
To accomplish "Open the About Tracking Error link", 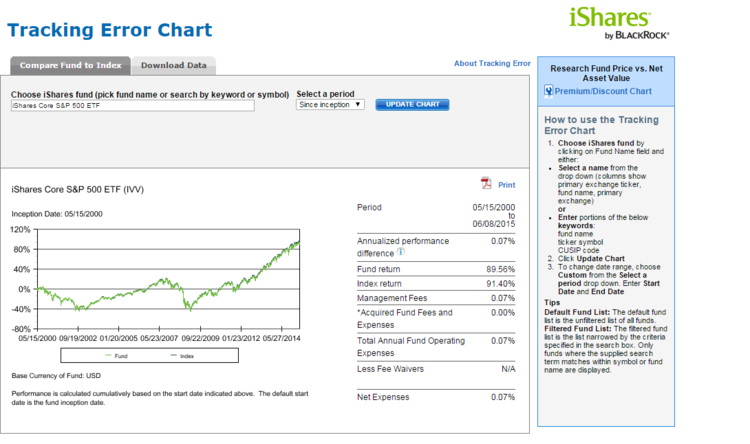I will tap(492, 63).
